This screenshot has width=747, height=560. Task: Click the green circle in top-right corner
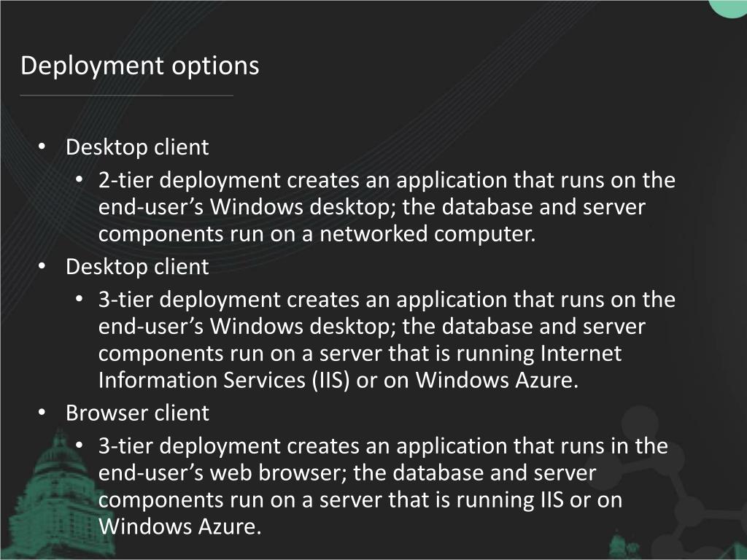pos(728,8)
